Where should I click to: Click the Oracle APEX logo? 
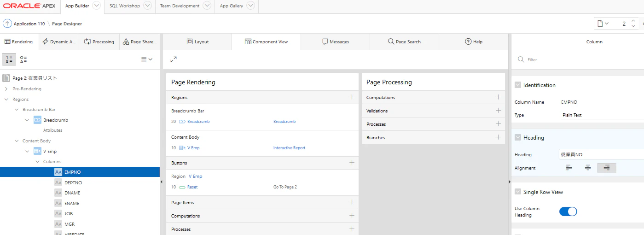[30, 6]
